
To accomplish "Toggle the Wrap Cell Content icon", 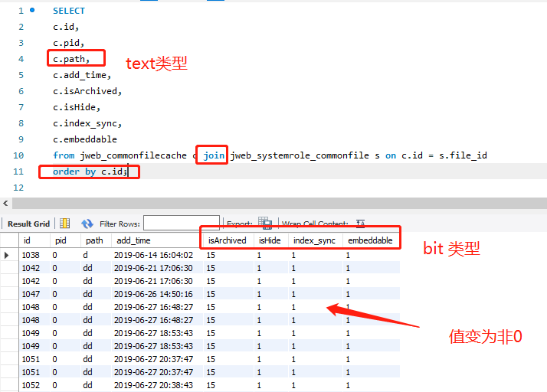I will [x=360, y=224].
